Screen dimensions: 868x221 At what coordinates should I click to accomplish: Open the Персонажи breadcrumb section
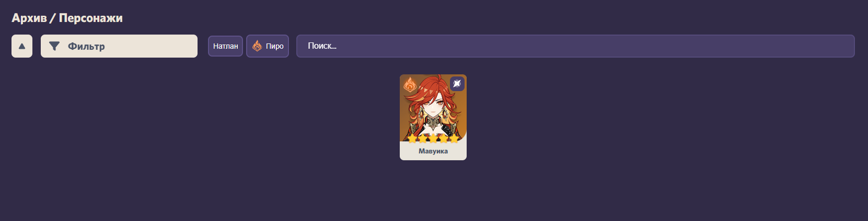[x=91, y=18]
